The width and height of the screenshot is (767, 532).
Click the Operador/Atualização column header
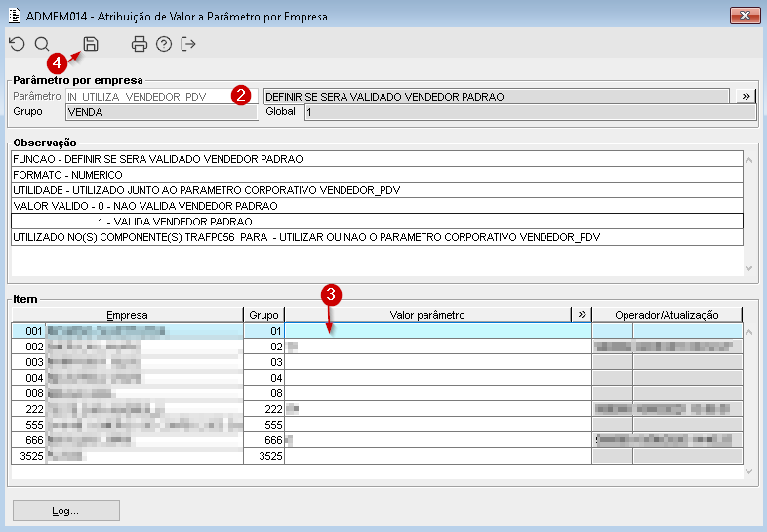(x=666, y=315)
